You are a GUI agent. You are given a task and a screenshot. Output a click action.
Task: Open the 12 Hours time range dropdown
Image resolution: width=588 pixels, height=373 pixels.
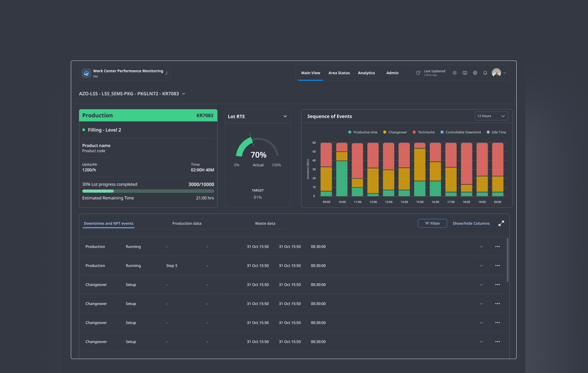(491, 116)
